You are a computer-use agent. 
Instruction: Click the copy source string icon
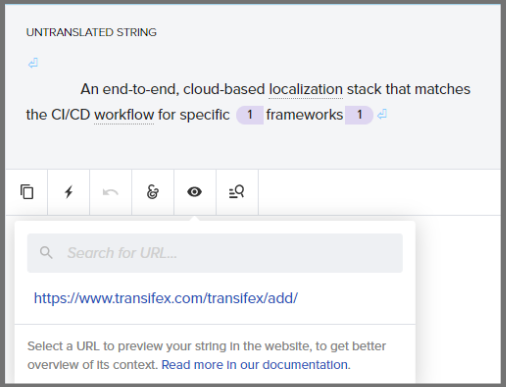pyautogui.click(x=27, y=192)
